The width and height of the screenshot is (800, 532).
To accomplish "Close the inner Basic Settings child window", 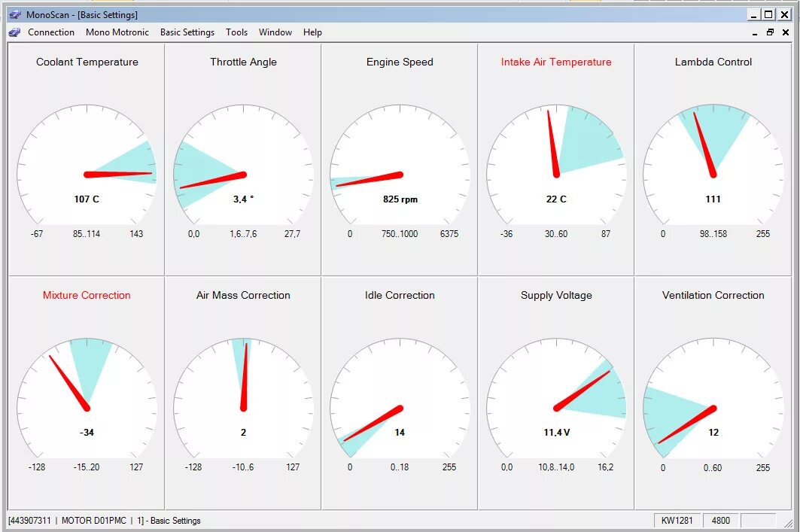I will click(x=786, y=32).
